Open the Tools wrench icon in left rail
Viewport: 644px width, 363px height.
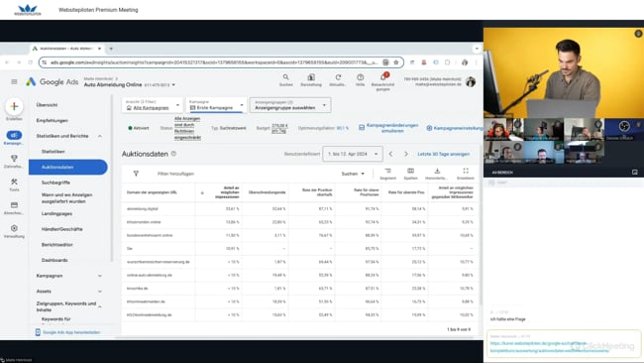click(x=14, y=181)
